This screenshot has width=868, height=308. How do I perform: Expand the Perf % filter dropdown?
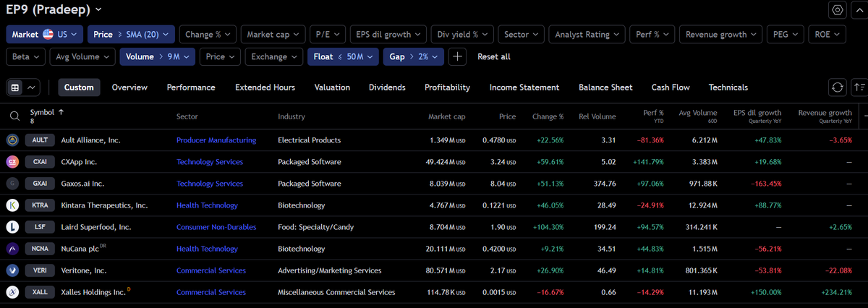tap(654, 34)
